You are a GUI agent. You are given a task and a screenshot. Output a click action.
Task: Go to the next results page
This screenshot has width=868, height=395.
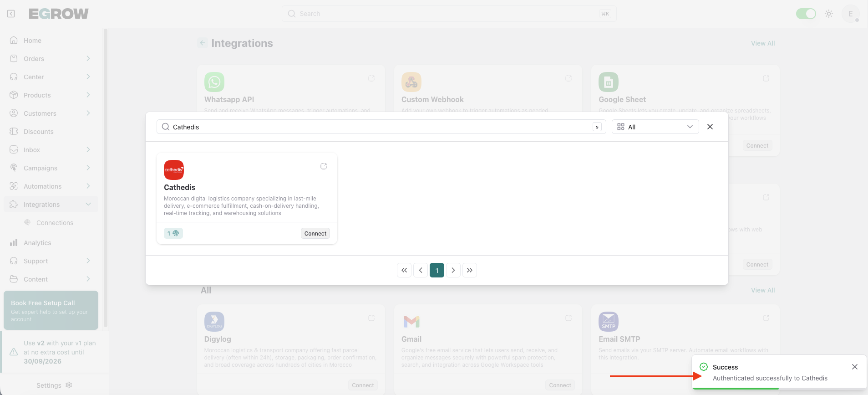453,270
